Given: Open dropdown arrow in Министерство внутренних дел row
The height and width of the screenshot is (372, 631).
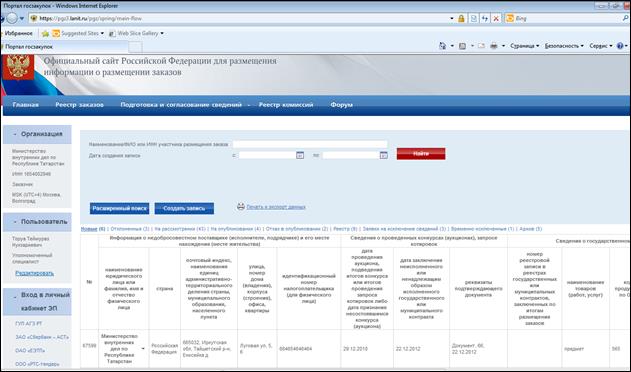Looking at the screenshot, I should click(143, 349).
